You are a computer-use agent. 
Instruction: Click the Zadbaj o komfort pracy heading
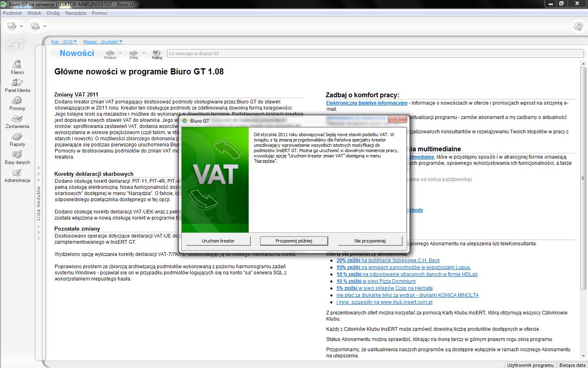tap(363, 95)
